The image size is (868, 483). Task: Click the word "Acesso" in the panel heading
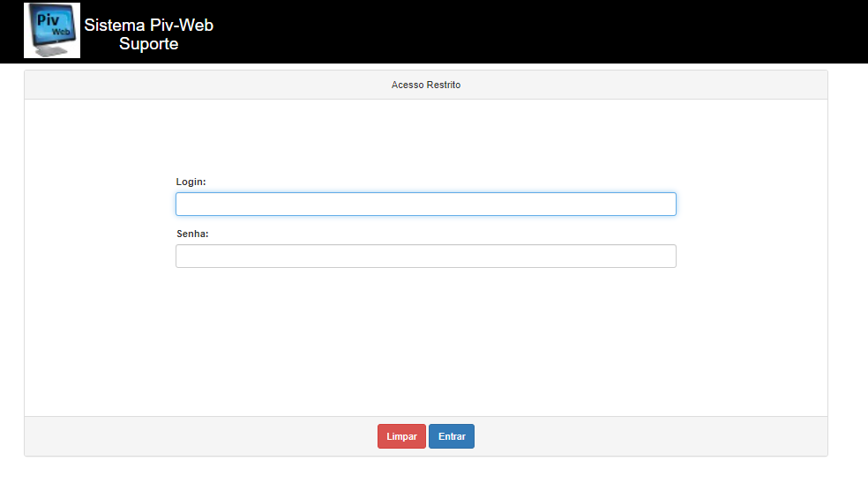click(407, 85)
